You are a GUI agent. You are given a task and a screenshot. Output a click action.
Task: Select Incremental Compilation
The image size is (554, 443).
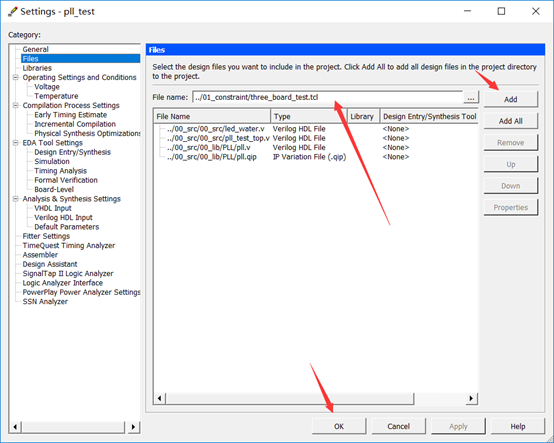coord(75,124)
